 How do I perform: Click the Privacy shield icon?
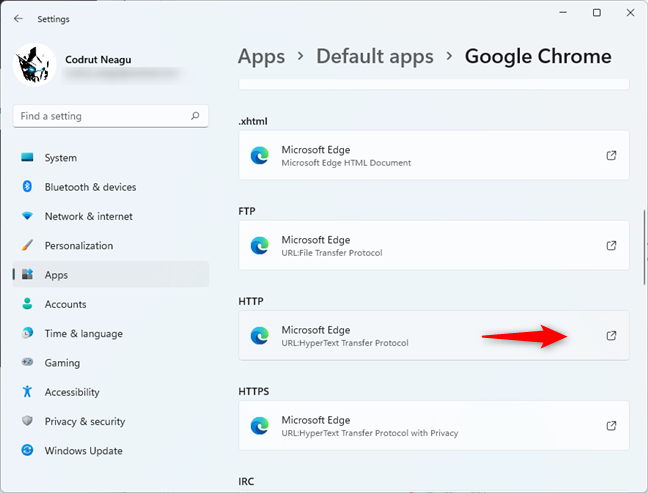click(27, 421)
